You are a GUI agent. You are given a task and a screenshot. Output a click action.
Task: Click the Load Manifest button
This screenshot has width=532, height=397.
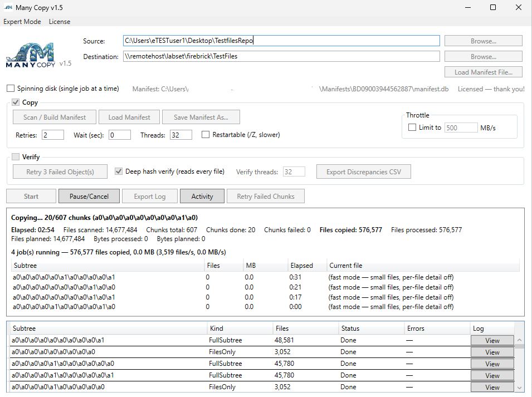(129, 117)
